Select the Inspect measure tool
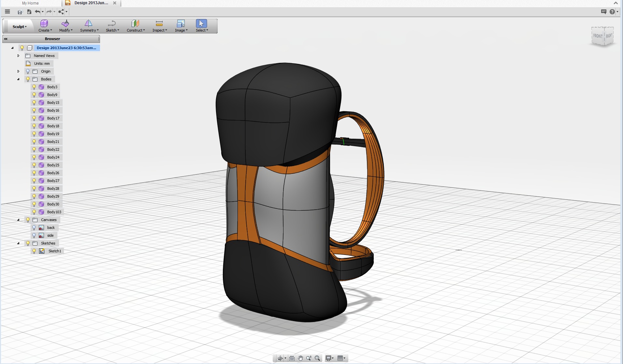Viewport: 623px width, 364px height. point(159,24)
